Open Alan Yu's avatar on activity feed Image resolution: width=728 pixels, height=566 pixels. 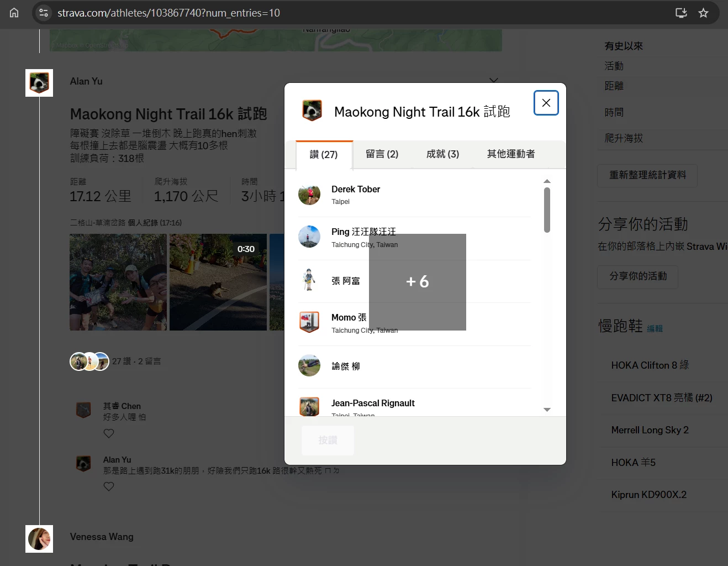pos(39,83)
